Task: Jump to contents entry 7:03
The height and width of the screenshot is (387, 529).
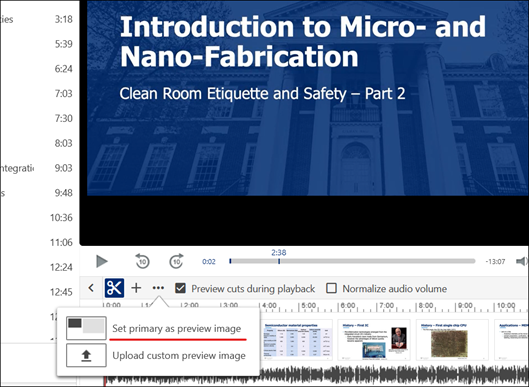Action: (64, 93)
